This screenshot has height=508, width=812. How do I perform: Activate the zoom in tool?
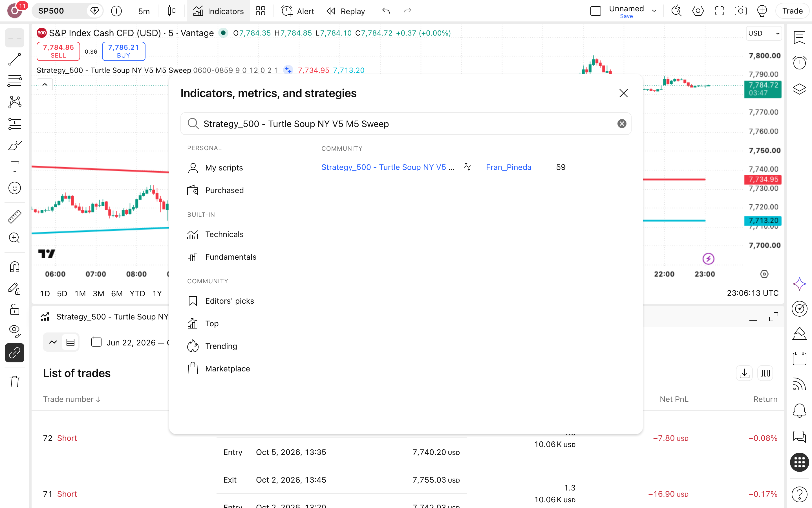point(14,238)
